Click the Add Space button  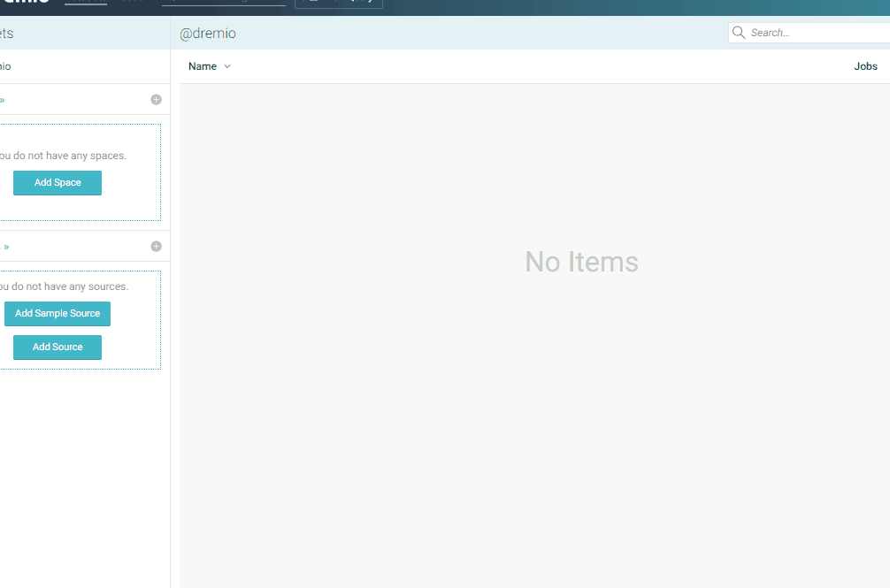(x=58, y=182)
